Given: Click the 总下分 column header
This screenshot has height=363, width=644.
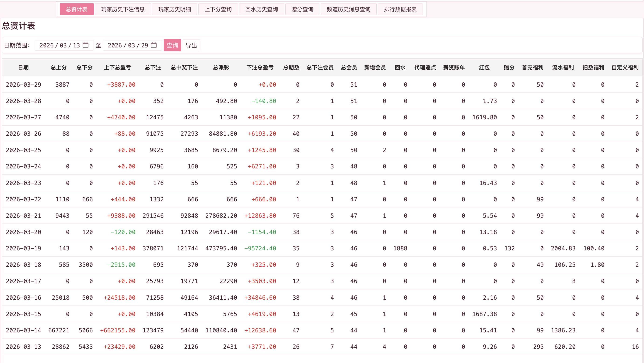Looking at the screenshot, I should tap(84, 67).
